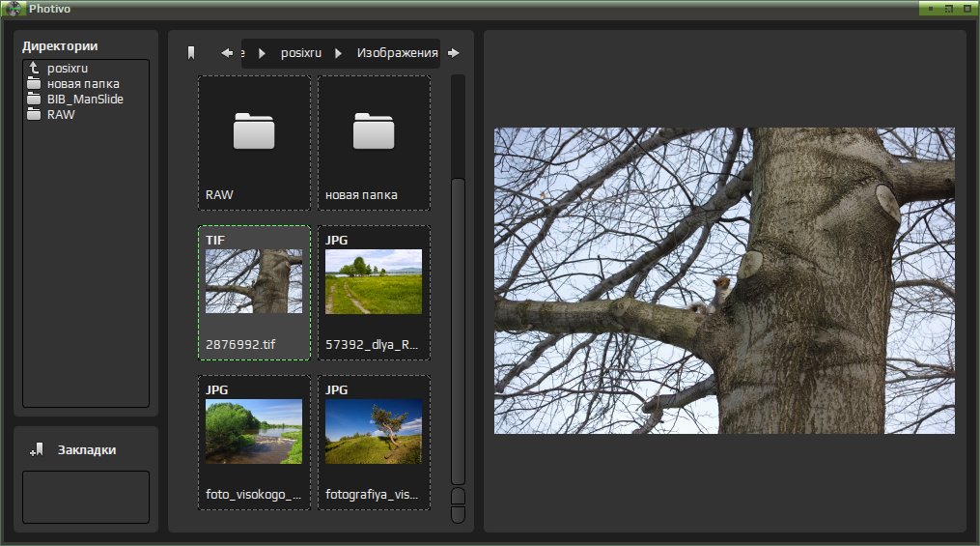Select Изображения in the path bar
Viewport: 980px width, 546px height.
[x=398, y=53]
